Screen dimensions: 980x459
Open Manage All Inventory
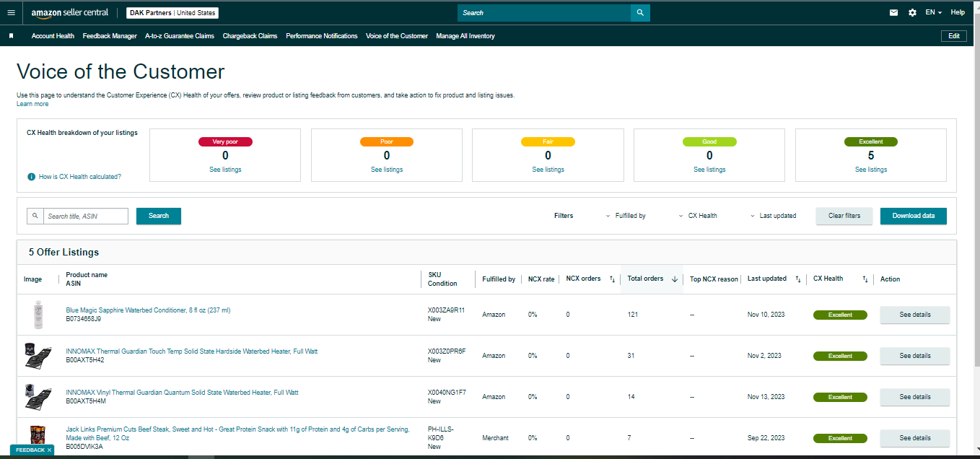coord(465,36)
